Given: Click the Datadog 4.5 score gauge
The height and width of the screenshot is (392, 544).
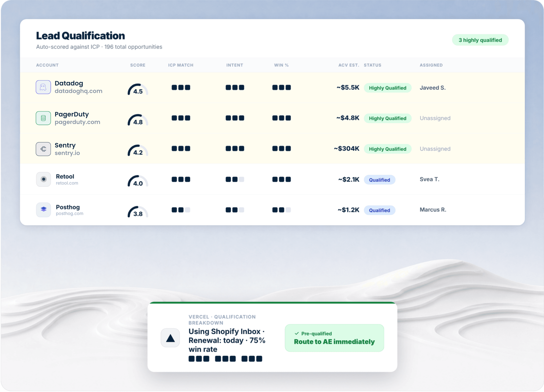Looking at the screenshot, I should (138, 89).
